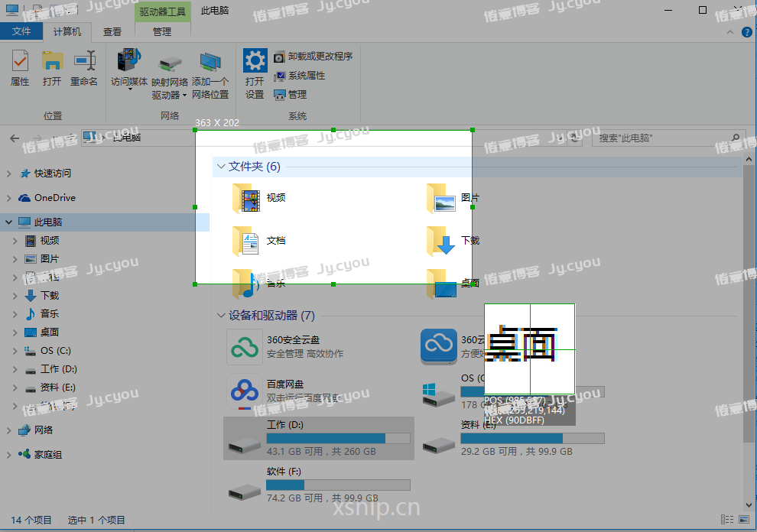757x532 pixels.
Task: Click the vertical scrollbar down arrow
Action: coord(749,505)
